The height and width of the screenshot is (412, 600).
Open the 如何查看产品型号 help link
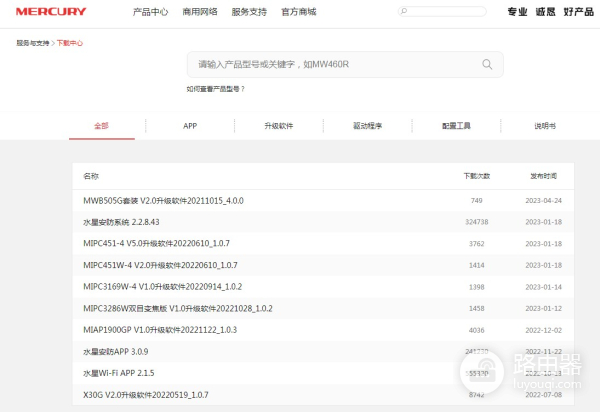coord(215,89)
